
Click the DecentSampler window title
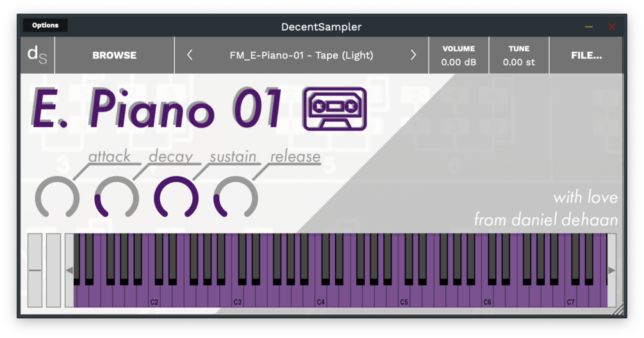(x=321, y=27)
